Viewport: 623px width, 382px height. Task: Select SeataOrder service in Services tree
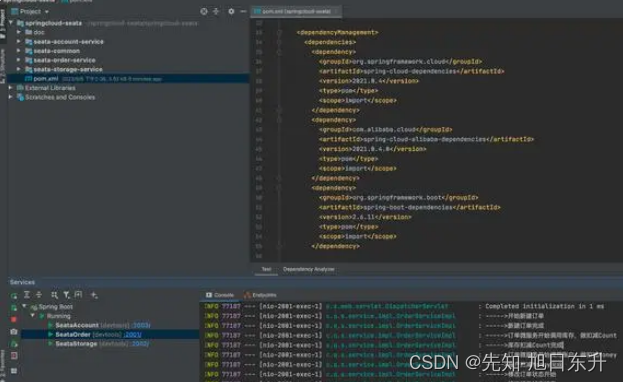coord(110,335)
